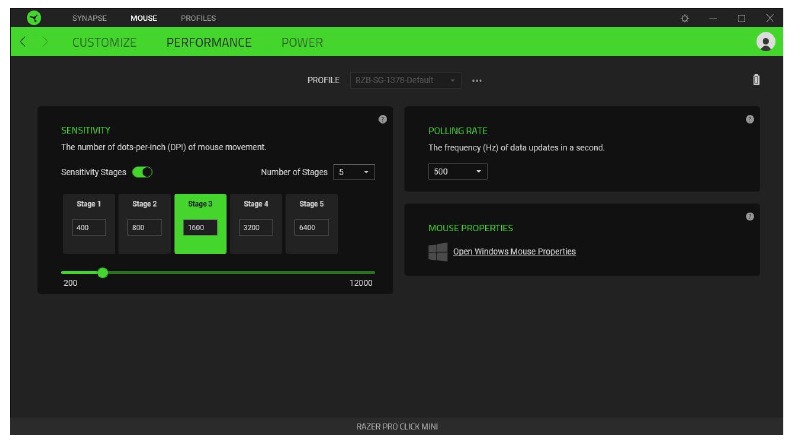
Task: Click the Windows logo icon
Action: (438, 252)
